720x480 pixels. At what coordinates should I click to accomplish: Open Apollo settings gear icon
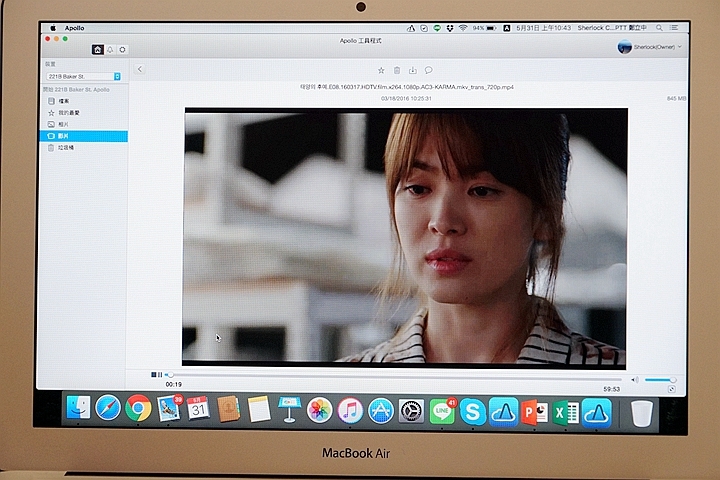123,50
